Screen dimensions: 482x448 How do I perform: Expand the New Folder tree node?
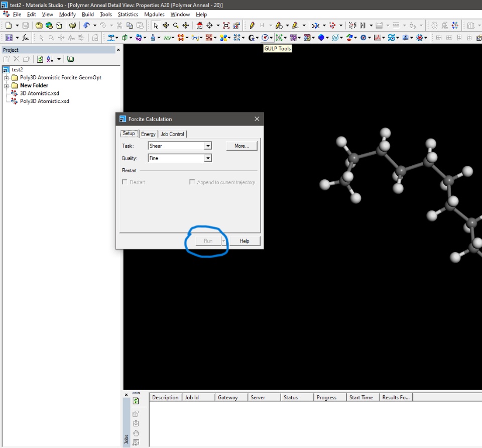click(7, 86)
